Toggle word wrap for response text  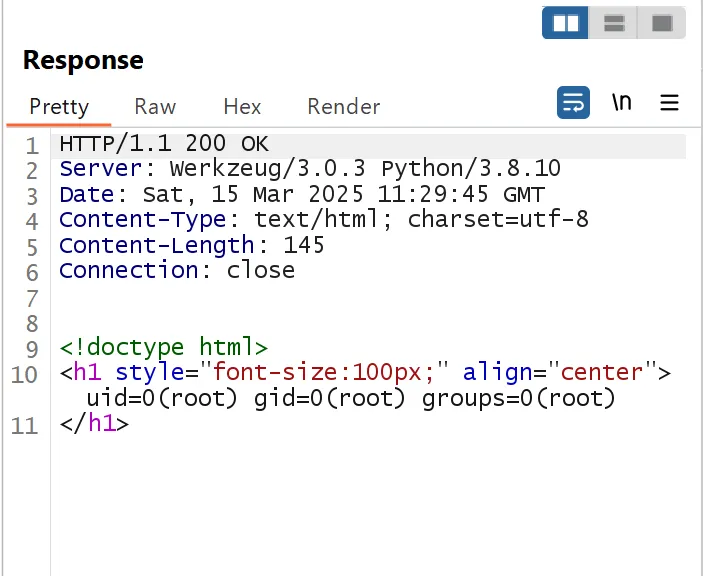(573, 102)
